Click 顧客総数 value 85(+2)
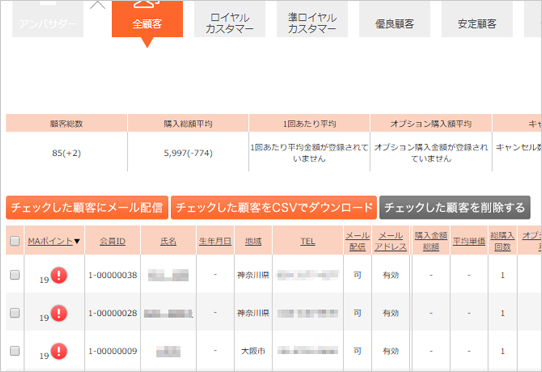542x372 pixels. [x=66, y=153]
